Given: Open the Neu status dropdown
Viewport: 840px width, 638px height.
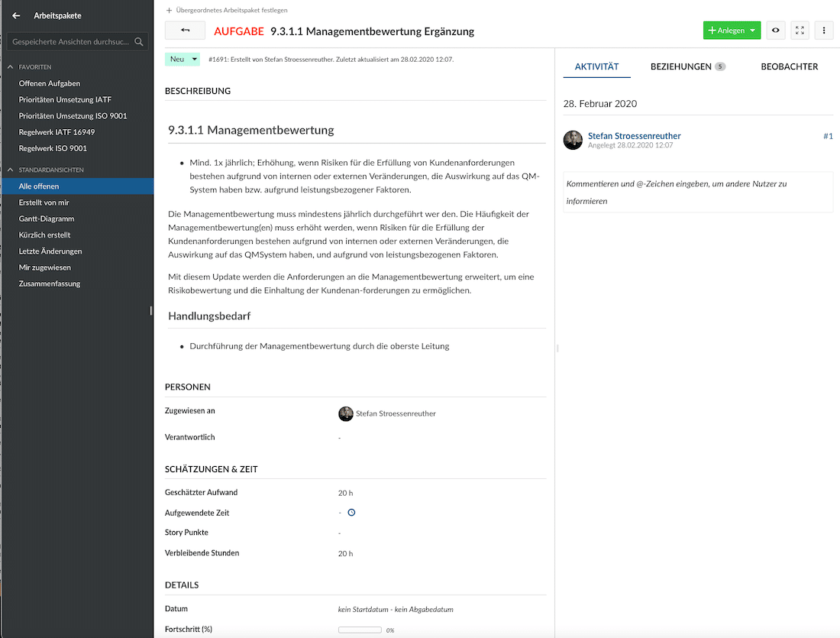Looking at the screenshot, I should [x=183, y=59].
